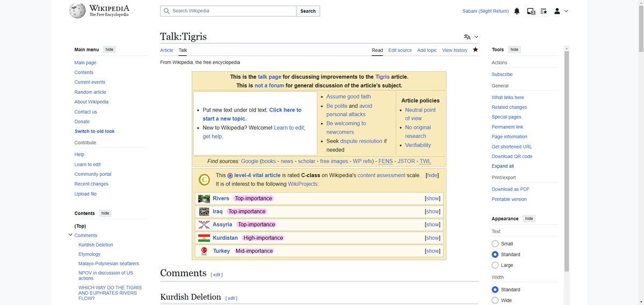
Task: Click the Kurdistan flag icon
Action: click(204, 238)
